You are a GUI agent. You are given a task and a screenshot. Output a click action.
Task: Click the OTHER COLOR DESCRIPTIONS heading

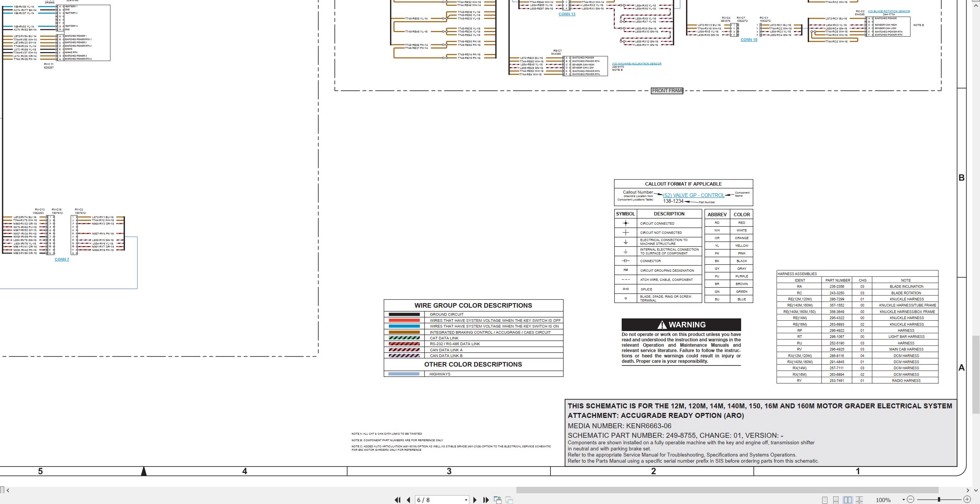473,364
